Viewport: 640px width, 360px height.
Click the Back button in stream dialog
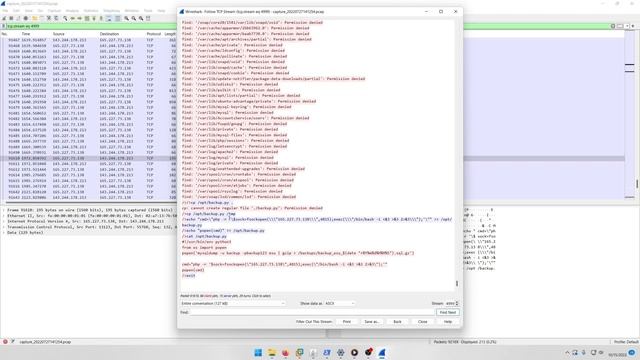pos(397,322)
